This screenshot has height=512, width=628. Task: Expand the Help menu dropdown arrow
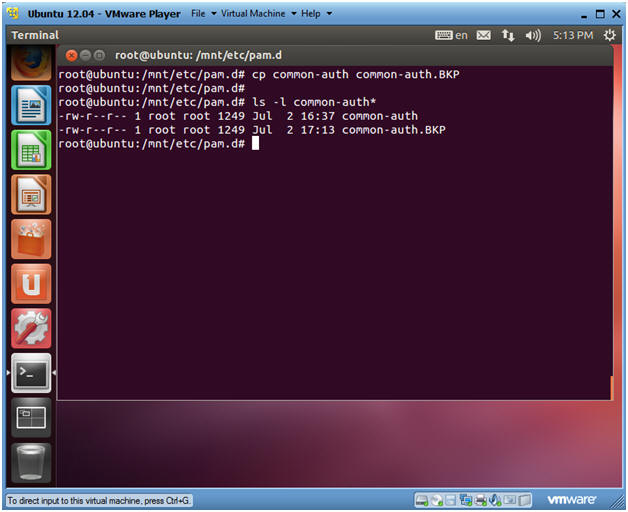(x=329, y=14)
